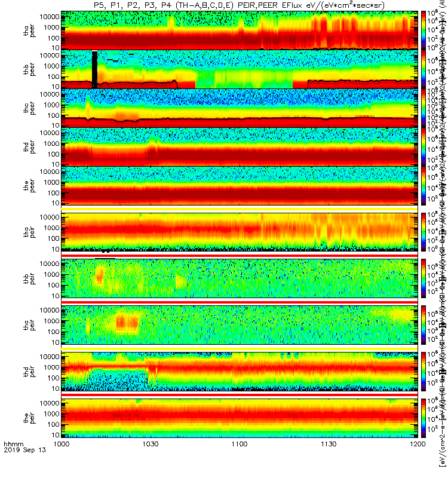The image size is (448, 478).
Task: Select the 'thd peir' y-axis label
Action: tap(29, 372)
